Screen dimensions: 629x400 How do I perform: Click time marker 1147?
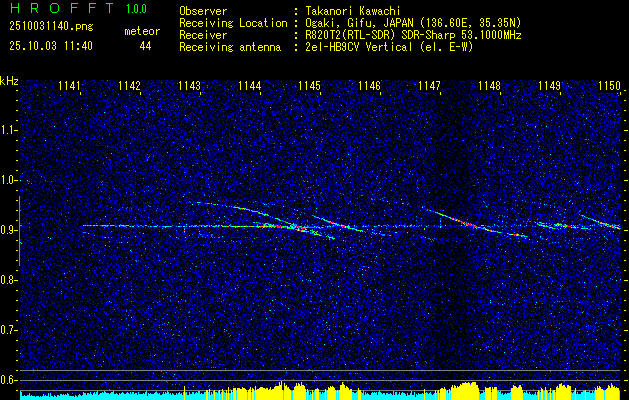click(429, 85)
